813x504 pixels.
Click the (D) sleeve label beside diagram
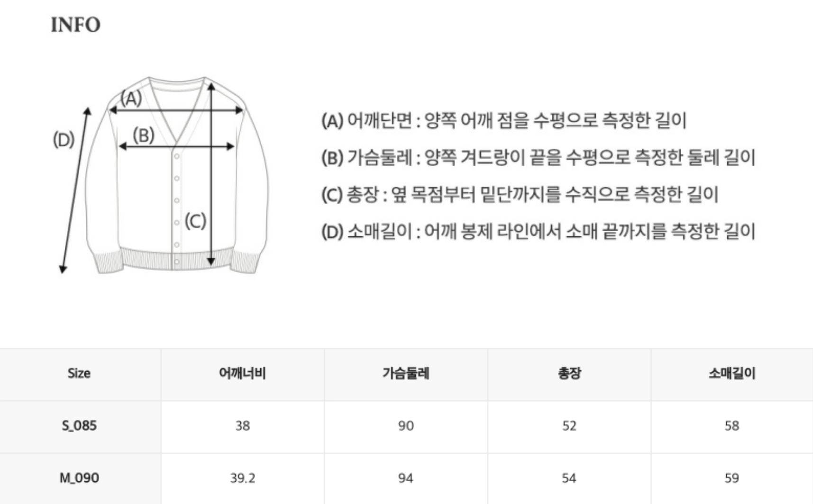64,140
